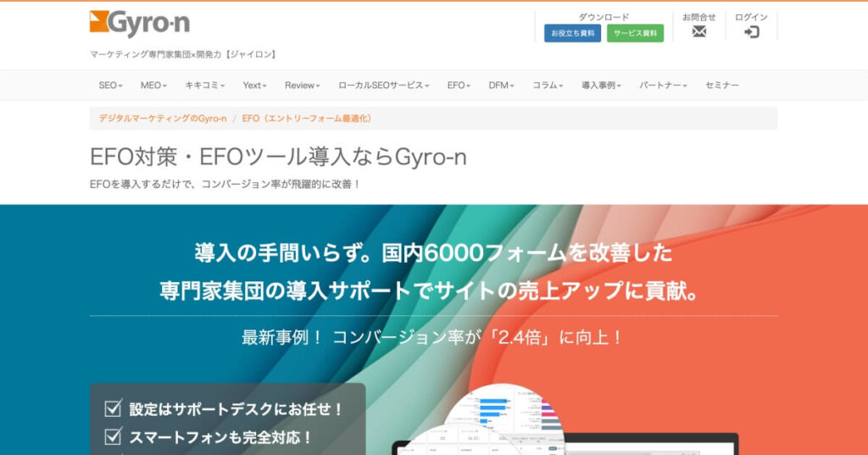The image size is (868, 455).
Task: Click the マーケティング専門家集団×開発力 tagline
Action: (183, 54)
